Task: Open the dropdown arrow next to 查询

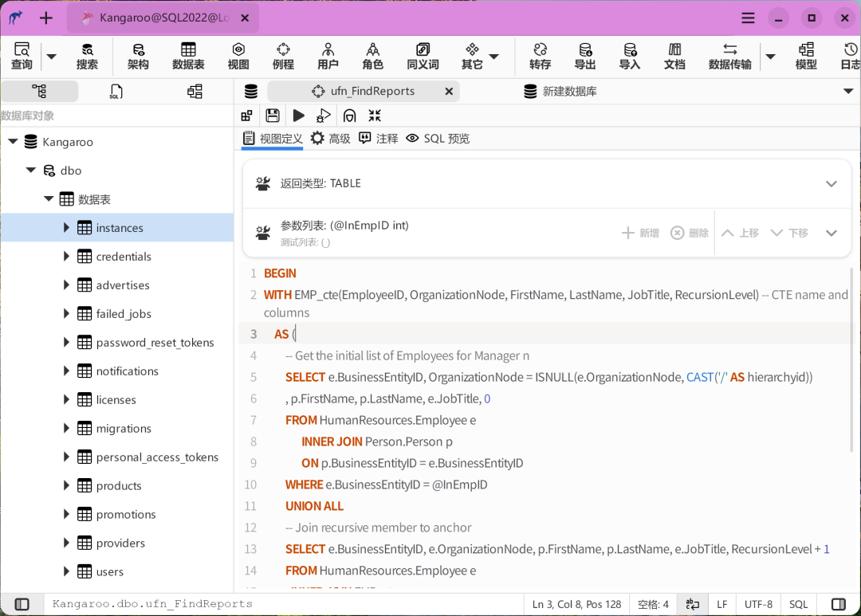Action: click(x=52, y=57)
